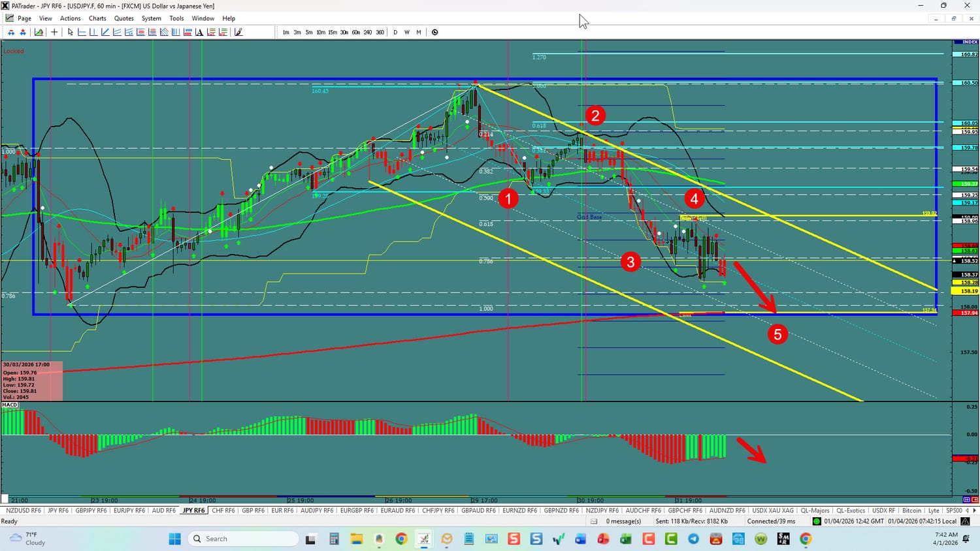Expand the Tools menu
980x551 pixels.
tap(176, 18)
